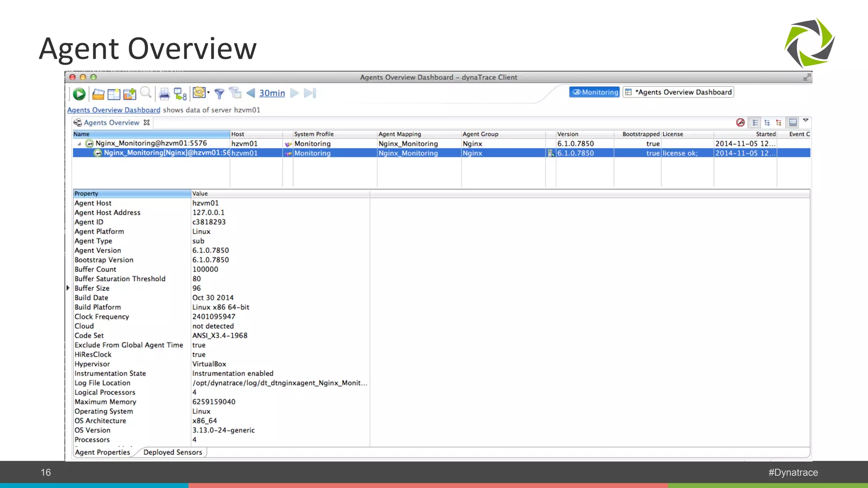Open the Agents Overview Dashboard link

click(114, 110)
